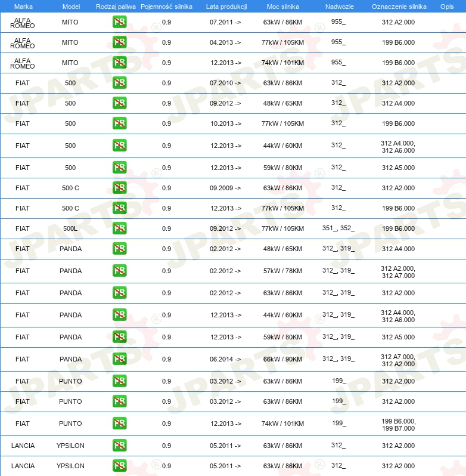Select '199_' body code in PUNTO 74kW row
The image size is (466, 476).
pyautogui.click(x=339, y=423)
